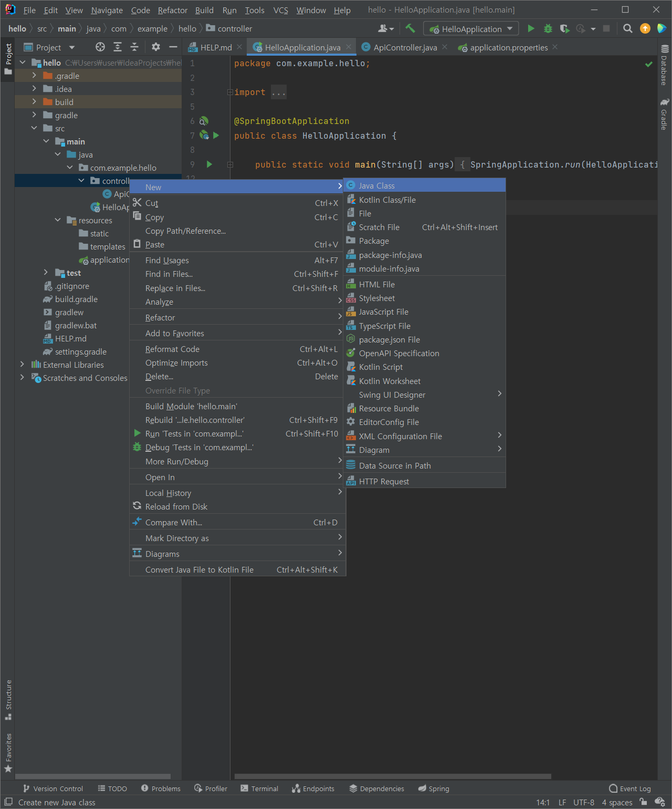Click Compare With... in context menu
The height and width of the screenshot is (809, 672).
(237, 522)
